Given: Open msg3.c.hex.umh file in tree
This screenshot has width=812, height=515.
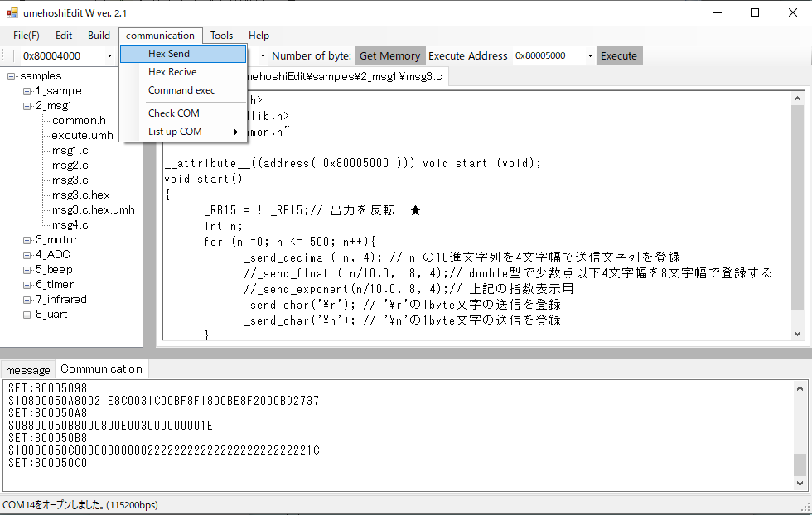Looking at the screenshot, I should [x=93, y=210].
